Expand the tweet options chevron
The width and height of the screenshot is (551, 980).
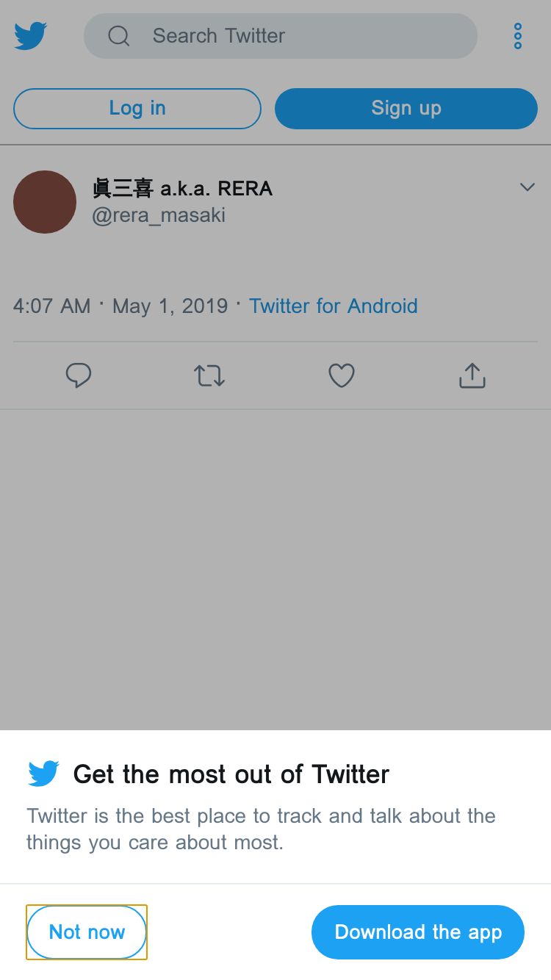click(x=527, y=187)
